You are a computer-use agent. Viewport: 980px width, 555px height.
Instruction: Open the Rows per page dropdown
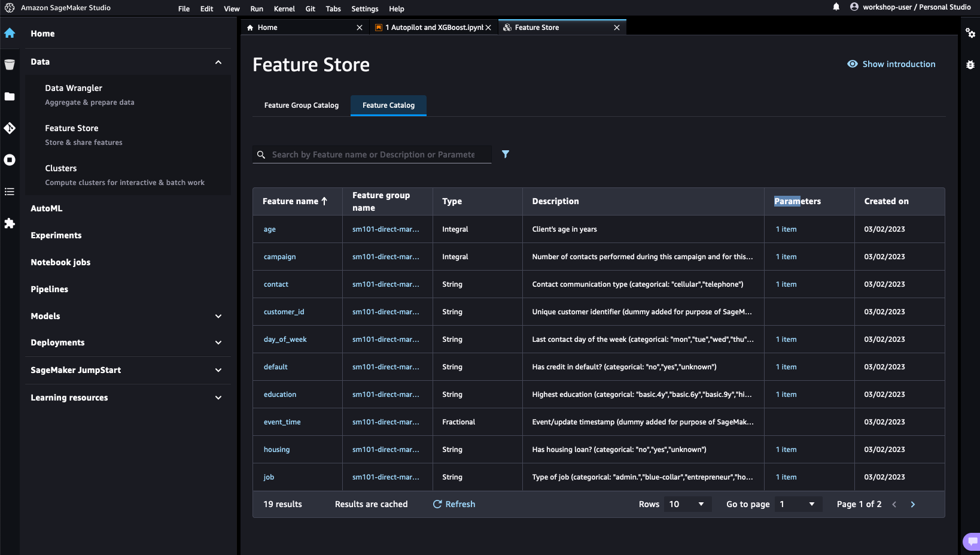click(x=687, y=504)
